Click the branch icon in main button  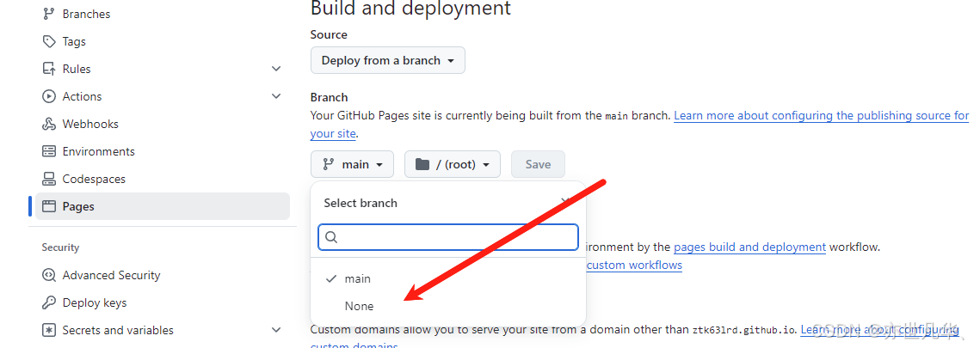[328, 165]
